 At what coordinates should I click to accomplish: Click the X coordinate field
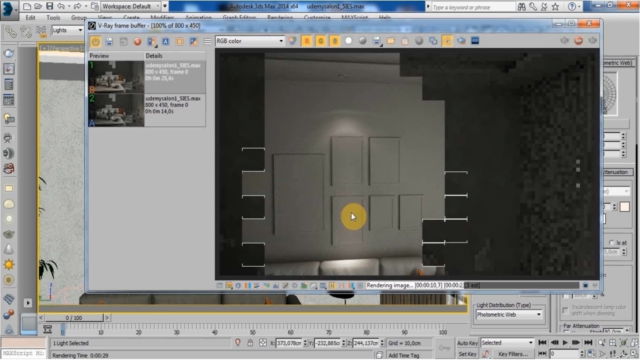[x=289, y=343]
